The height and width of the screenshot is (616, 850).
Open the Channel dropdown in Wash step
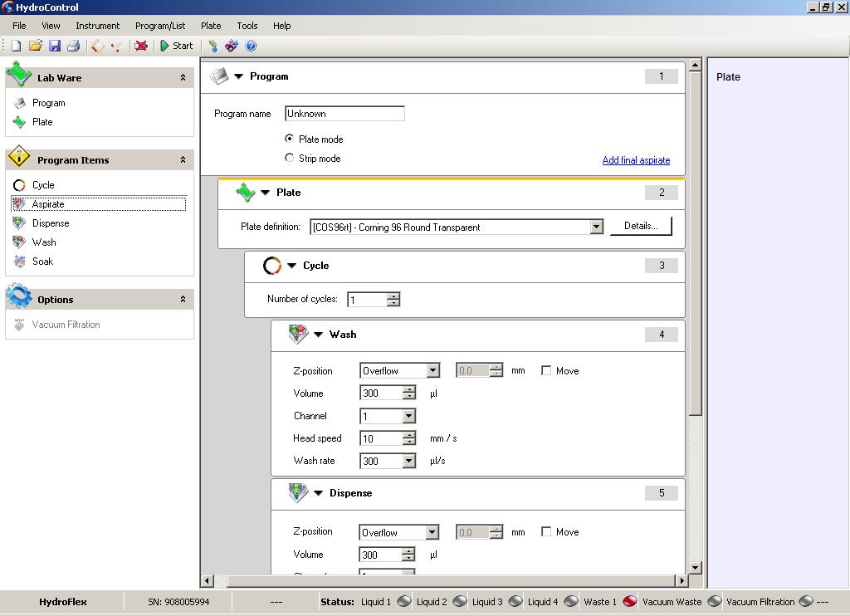[x=409, y=416]
